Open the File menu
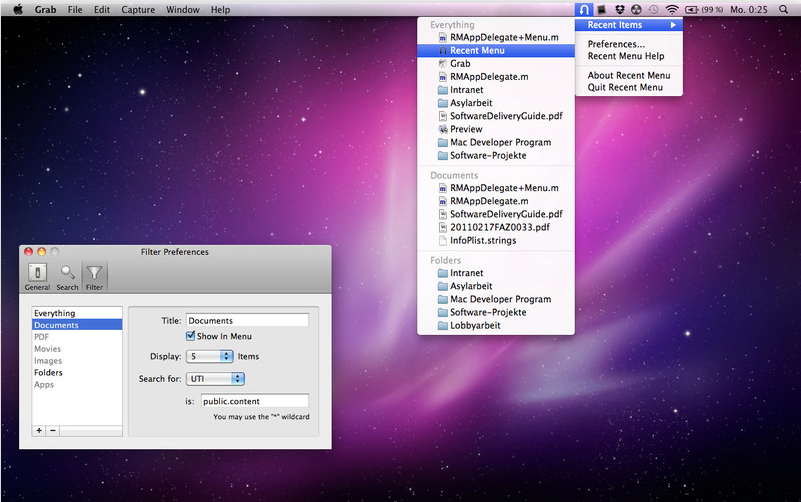 pos(75,9)
